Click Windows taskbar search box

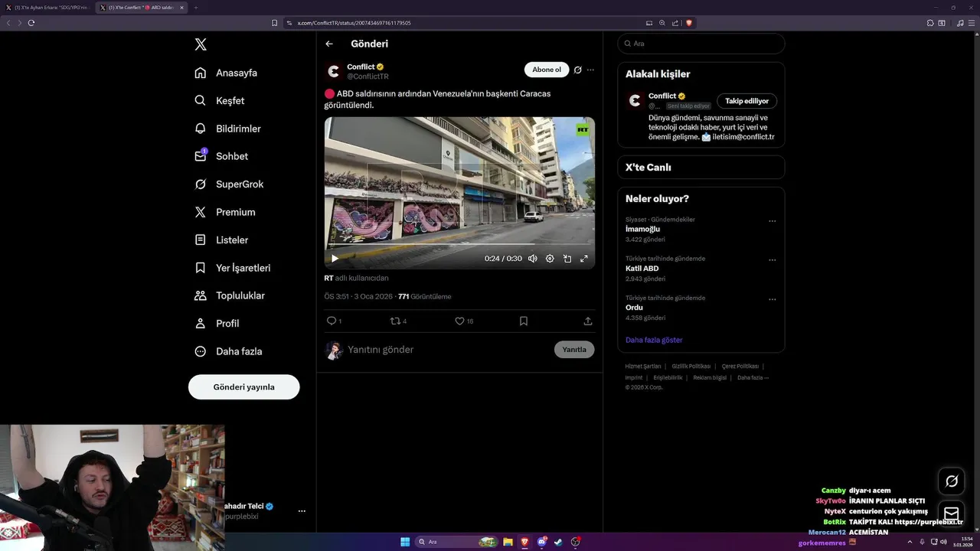[x=457, y=542]
